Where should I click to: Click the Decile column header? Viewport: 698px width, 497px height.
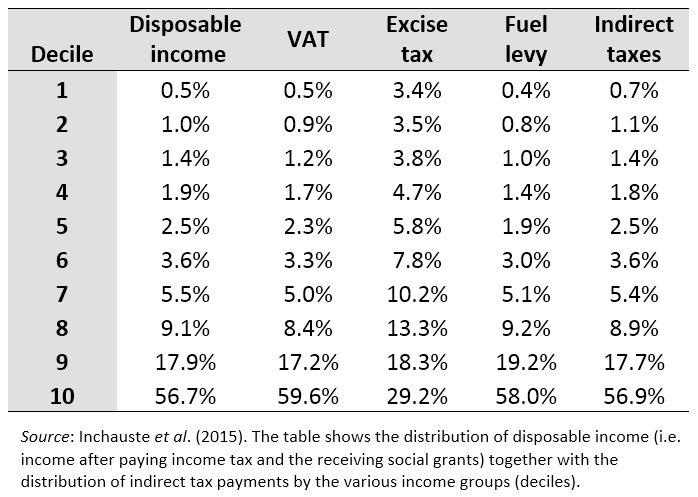61,54
